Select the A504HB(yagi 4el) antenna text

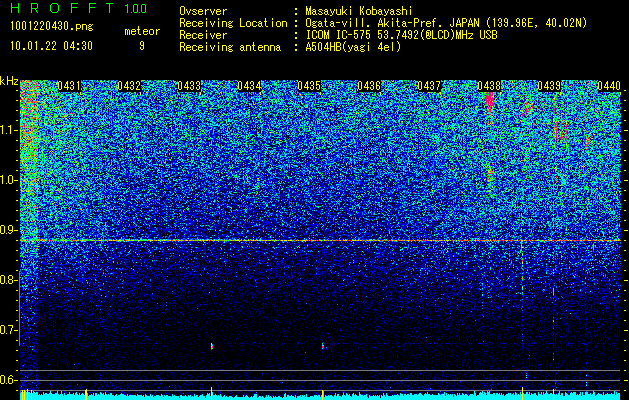pyautogui.click(x=353, y=47)
